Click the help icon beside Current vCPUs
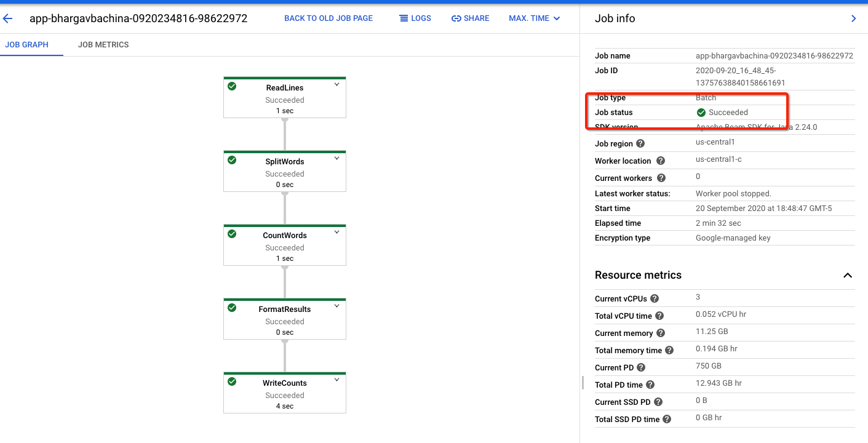 [x=654, y=298]
